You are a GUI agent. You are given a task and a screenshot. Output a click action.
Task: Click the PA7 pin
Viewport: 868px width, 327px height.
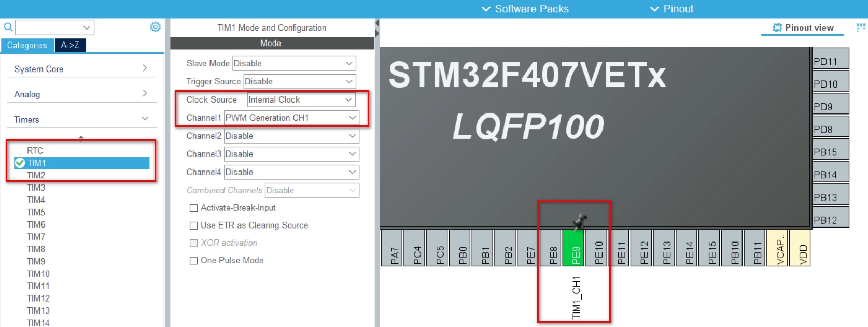(391, 248)
